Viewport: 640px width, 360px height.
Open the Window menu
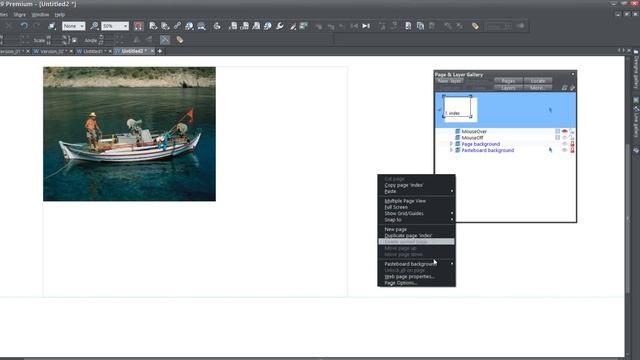tap(40, 14)
